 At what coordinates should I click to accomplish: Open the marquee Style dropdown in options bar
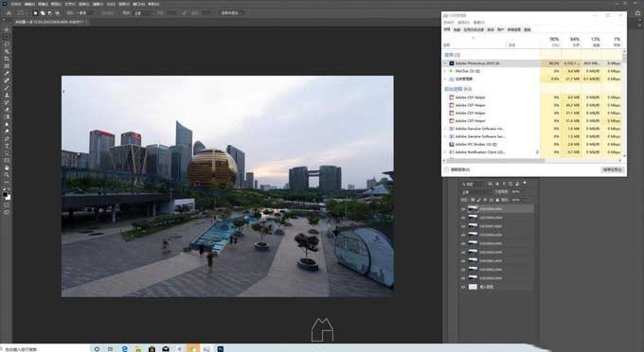(142, 13)
